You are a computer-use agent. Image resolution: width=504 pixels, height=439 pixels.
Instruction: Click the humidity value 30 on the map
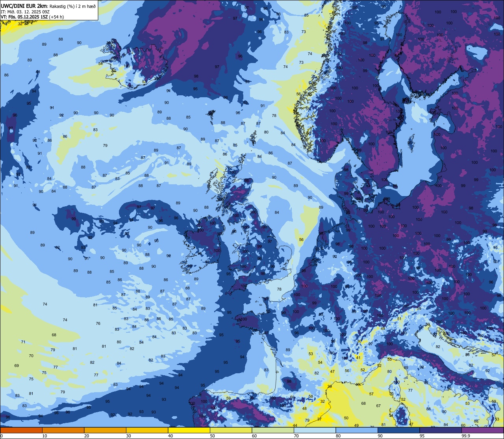click(x=359, y=341)
